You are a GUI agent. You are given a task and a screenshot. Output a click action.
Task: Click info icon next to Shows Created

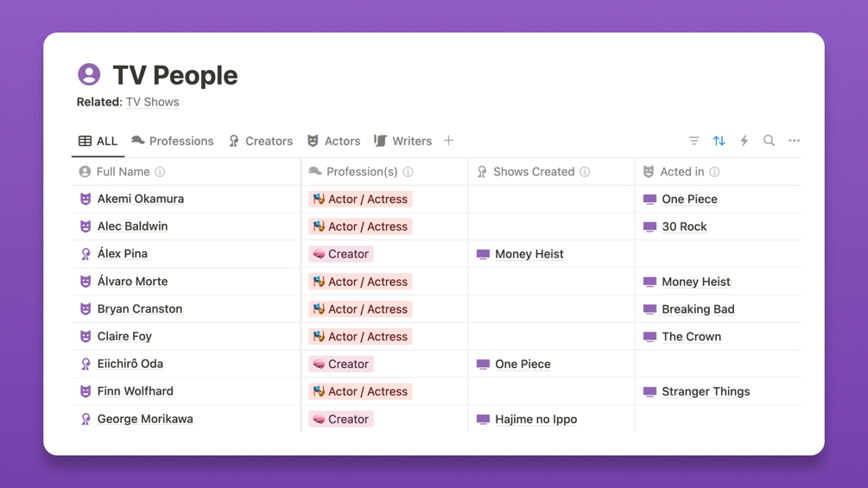click(x=585, y=172)
